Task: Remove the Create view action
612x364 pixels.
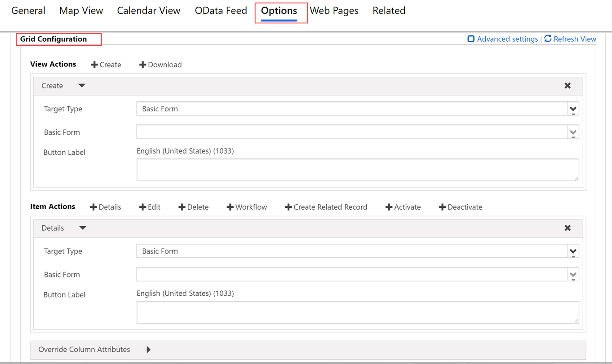Action: (567, 85)
